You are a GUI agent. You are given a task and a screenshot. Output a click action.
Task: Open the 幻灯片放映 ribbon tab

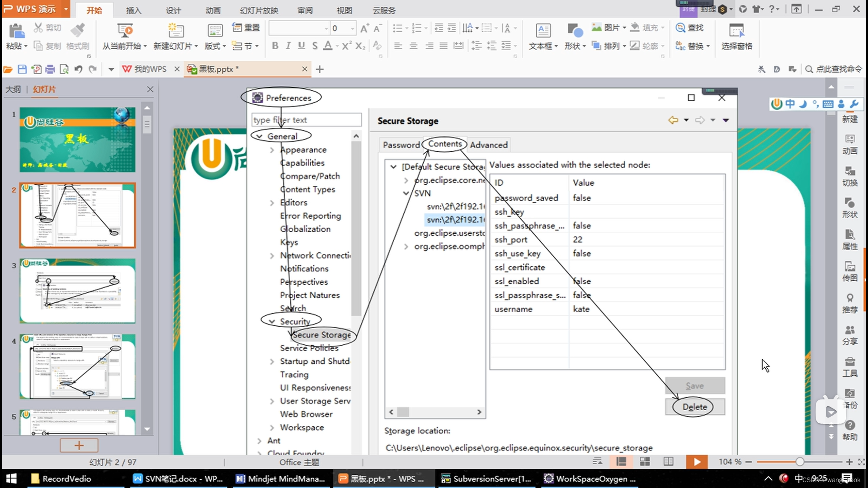pyautogui.click(x=259, y=10)
